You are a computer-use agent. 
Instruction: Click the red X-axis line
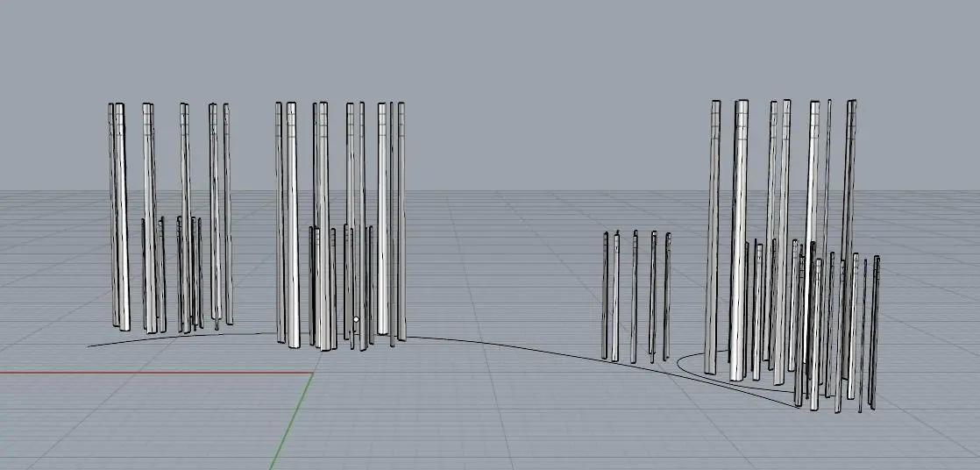156,374
